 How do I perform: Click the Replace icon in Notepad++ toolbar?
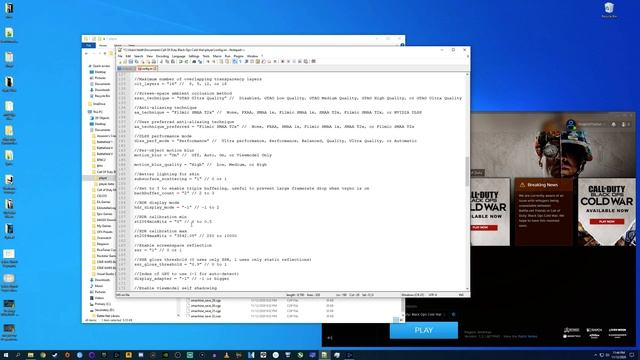(x=200, y=62)
